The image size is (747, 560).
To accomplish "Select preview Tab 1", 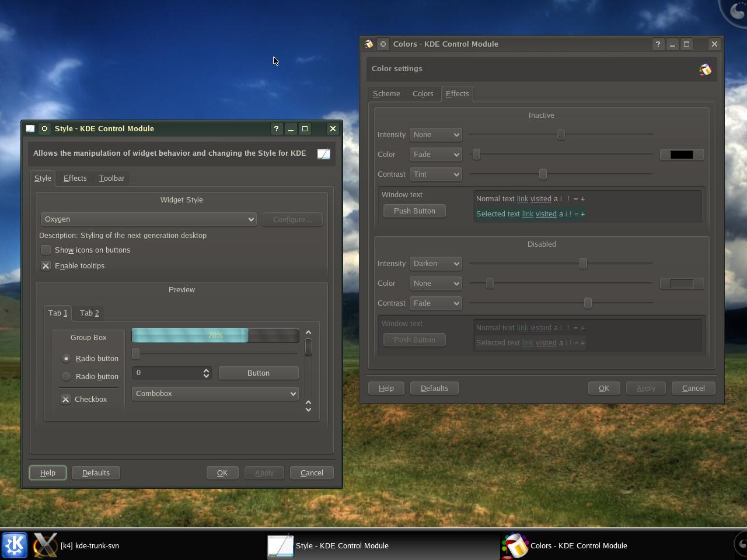I will (58, 313).
